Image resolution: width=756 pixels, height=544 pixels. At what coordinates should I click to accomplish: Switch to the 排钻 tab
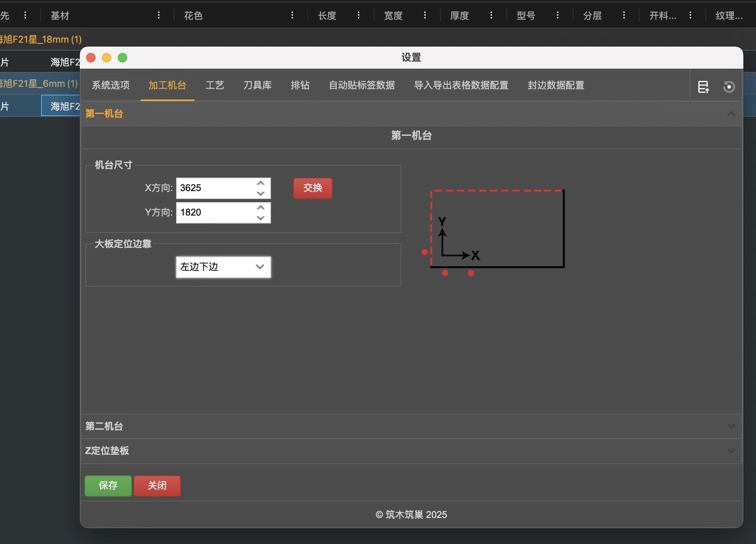pos(300,85)
